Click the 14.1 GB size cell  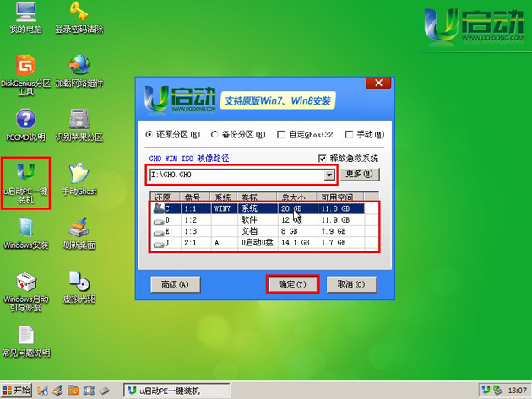tap(296, 243)
